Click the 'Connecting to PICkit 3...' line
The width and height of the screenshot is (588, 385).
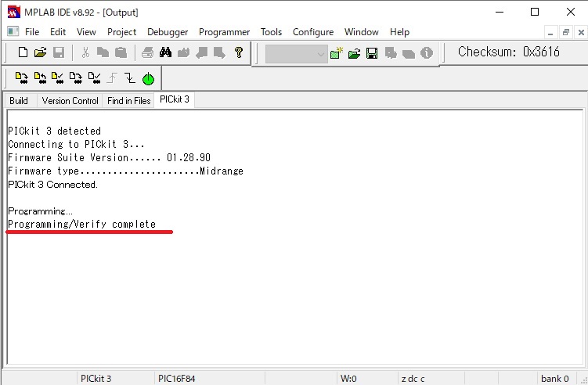[x=76, y=144]
